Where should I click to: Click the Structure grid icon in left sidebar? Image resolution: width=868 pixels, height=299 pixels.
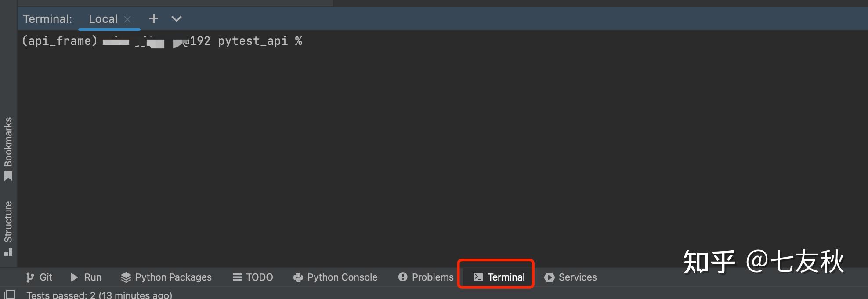click(8, 252)
